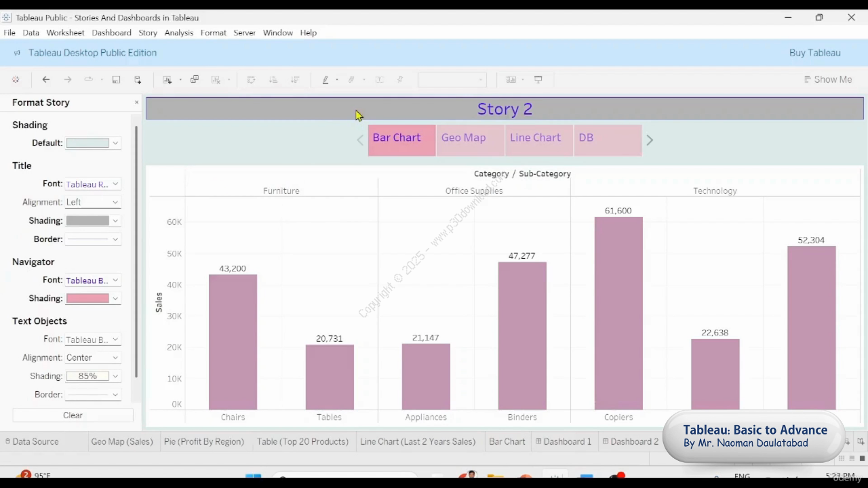The height and width of the screenshot is (488, 868).
Task: Switch to Line Chart (Last 2 Years Sales) tab
Action: (418, 441)
